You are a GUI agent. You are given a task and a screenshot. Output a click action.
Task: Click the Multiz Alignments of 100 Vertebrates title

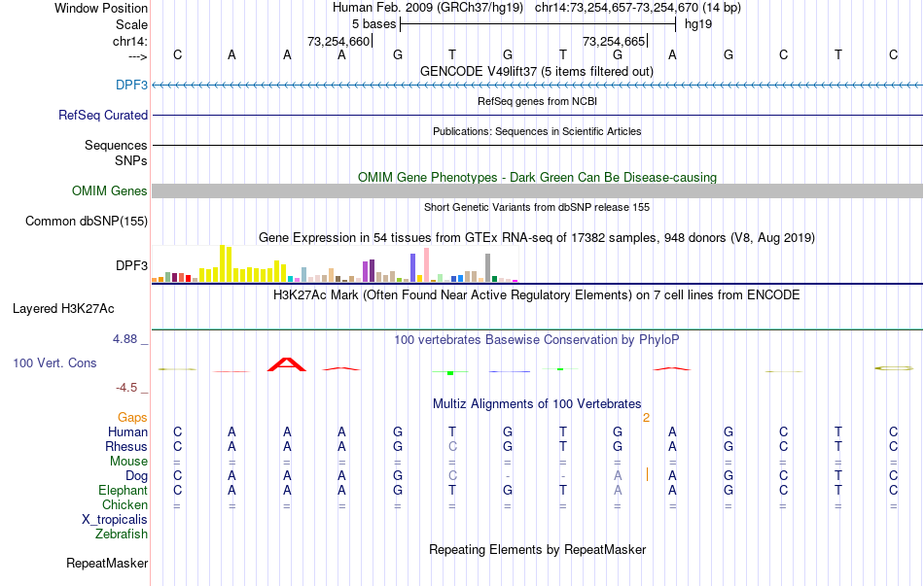pos(537,404)
